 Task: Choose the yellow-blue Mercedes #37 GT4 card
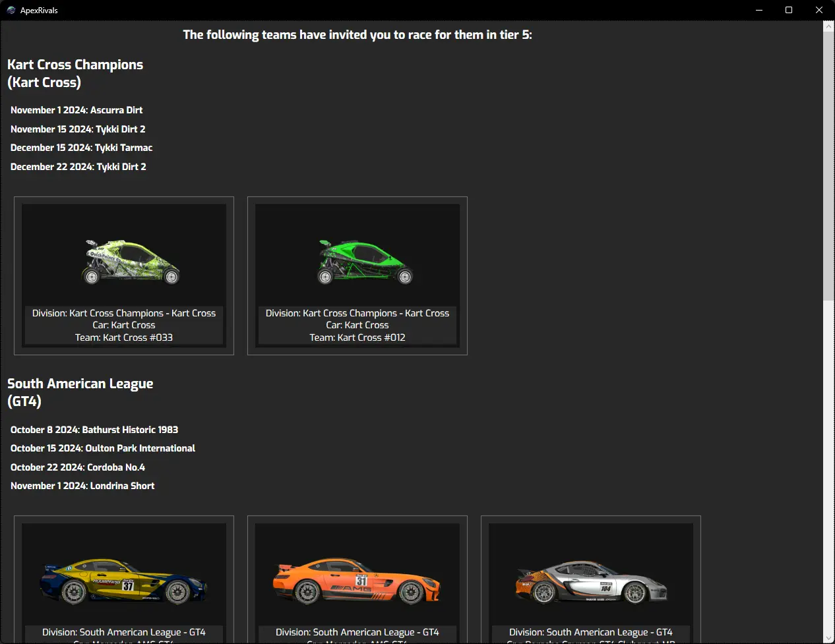click(124, 579)
